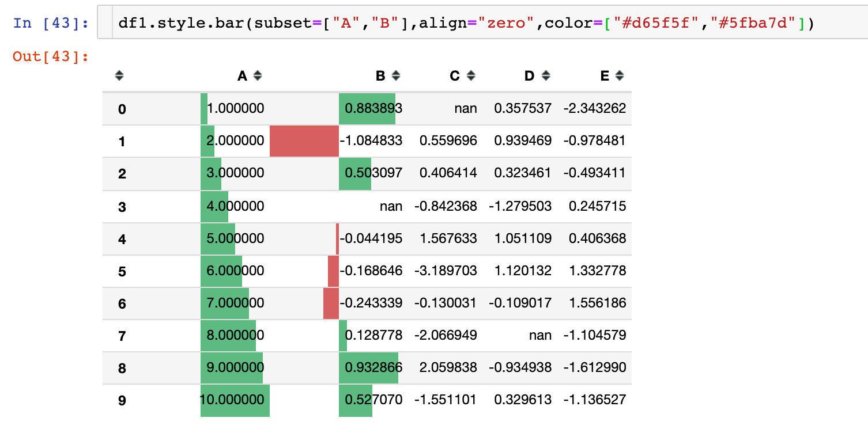Sort by column D using its sort icon
Viewport: 868px width, 433px height.
point(546,75)
